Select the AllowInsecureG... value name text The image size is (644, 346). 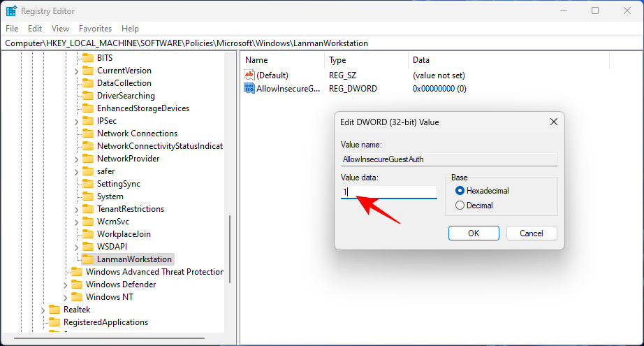pos(288,89)
